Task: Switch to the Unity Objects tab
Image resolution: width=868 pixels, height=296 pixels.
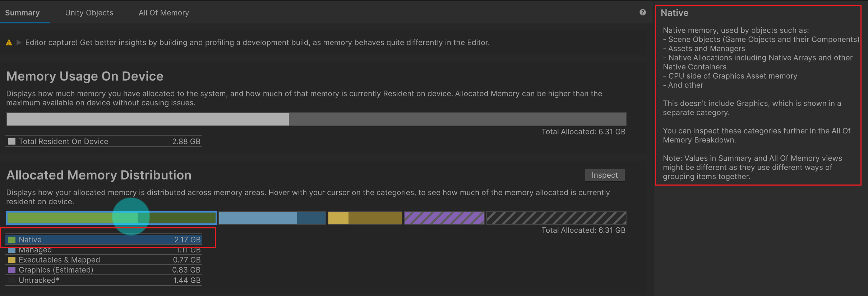Action: click(x=89, y=13)
